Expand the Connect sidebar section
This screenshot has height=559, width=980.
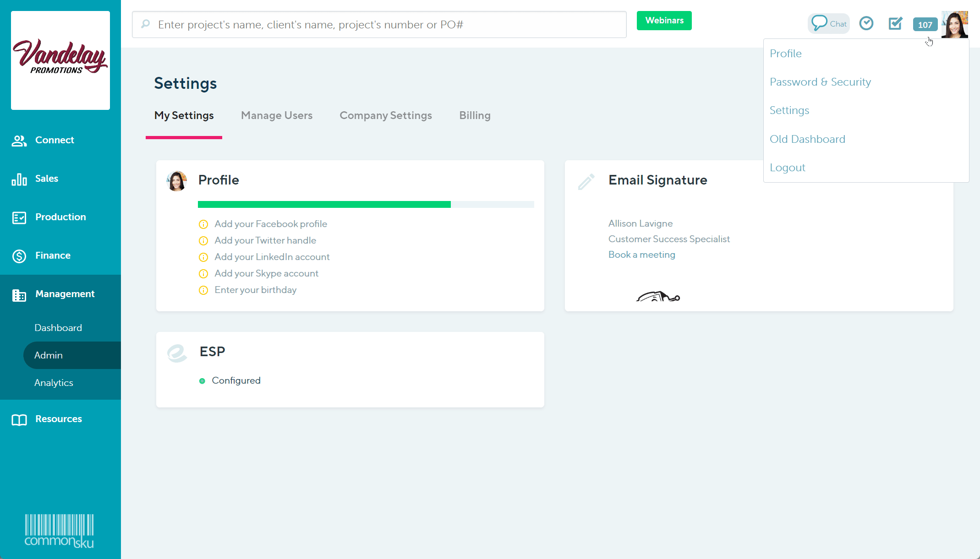[x=55, y=140]
